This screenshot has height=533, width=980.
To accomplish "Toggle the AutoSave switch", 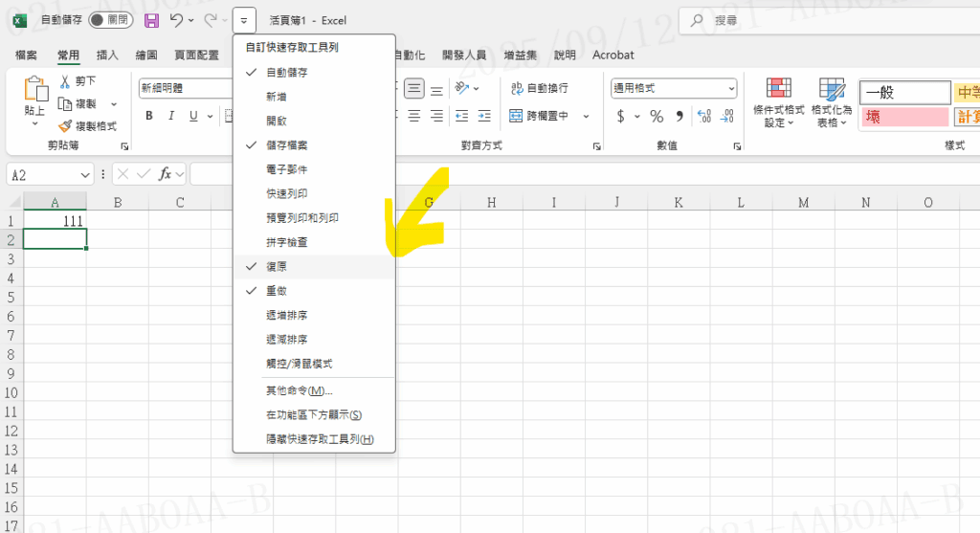I will (x=110, y=20).
